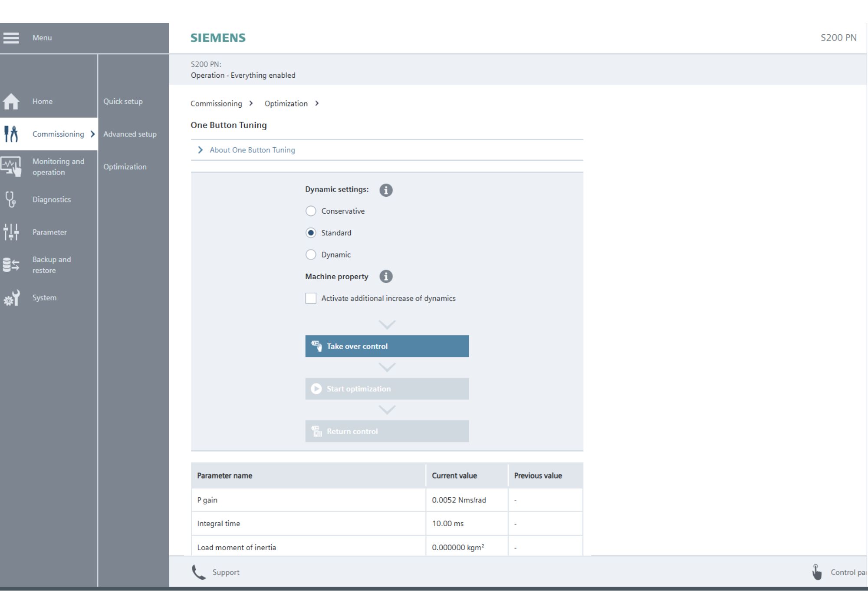The width and height of the screenshot is (868, 614).
Task: Select the Standard dynamic setting
Action: (x=311, y=233)
